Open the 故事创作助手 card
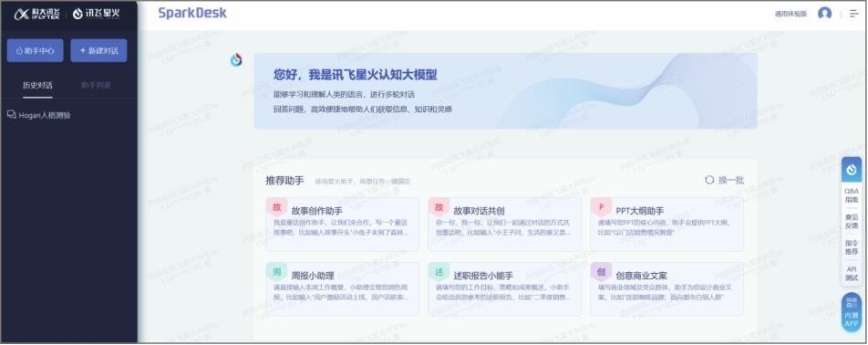The width and height of the screenshot is (868, 345). (x=342, y=225)
